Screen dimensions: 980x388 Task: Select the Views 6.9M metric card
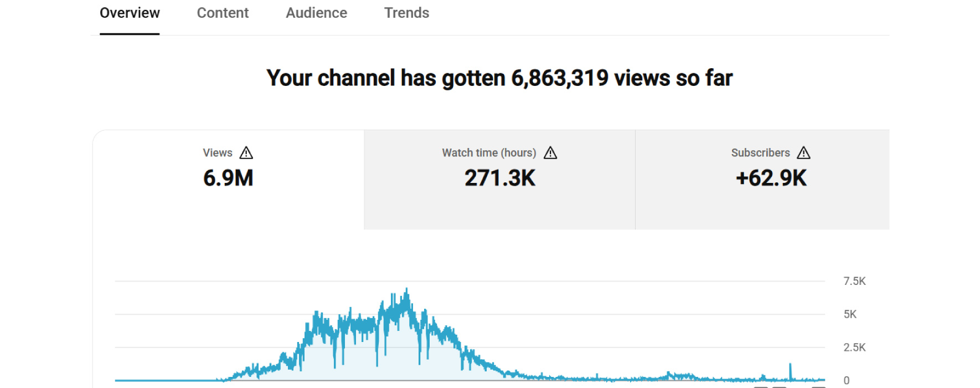228,180
